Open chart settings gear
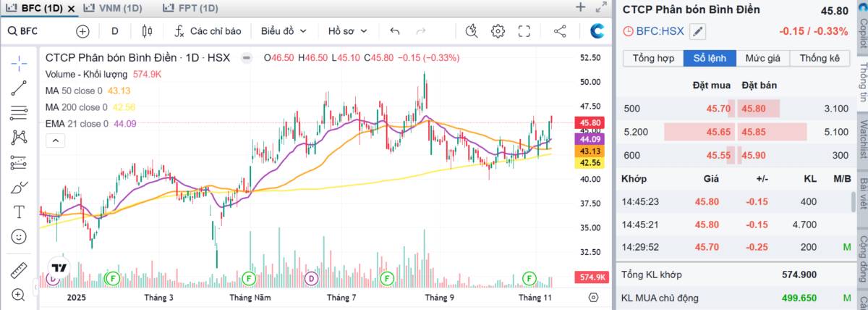This screenshot has height=310, width=868. click(498, 31)
